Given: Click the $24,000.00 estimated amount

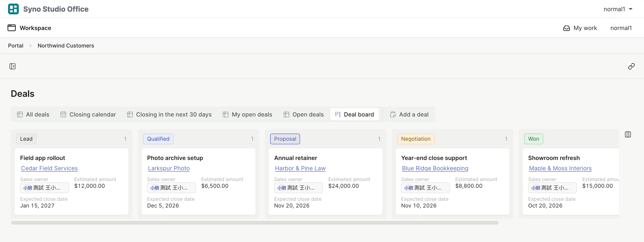Looking at the screenshot, I should point(343,186).
